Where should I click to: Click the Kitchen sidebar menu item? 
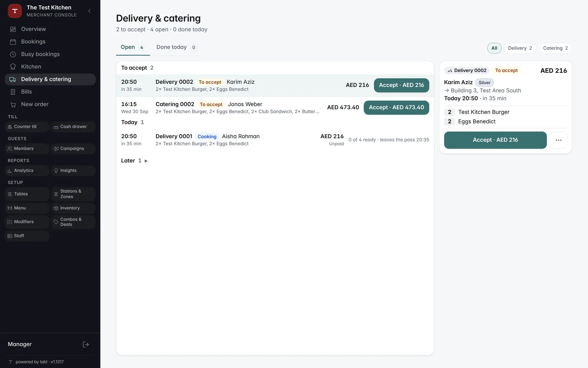coord(50,67)
